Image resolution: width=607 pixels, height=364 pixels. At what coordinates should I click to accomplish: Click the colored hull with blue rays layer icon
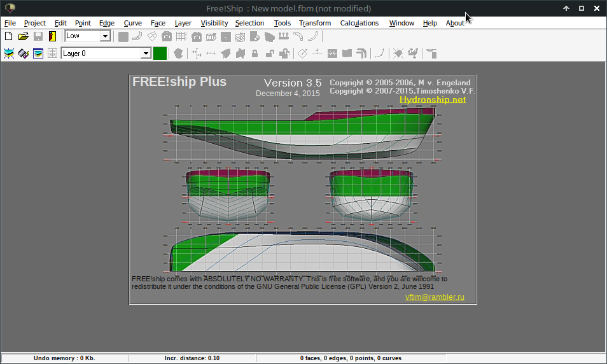coord(8,53)
